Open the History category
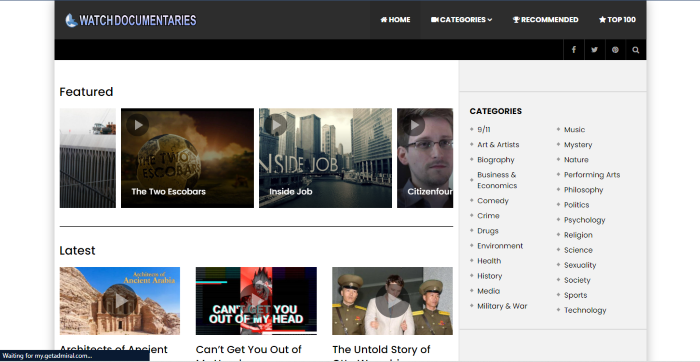Image resolution: width=700 pixels, height=362 pixels. click(490, 276)
